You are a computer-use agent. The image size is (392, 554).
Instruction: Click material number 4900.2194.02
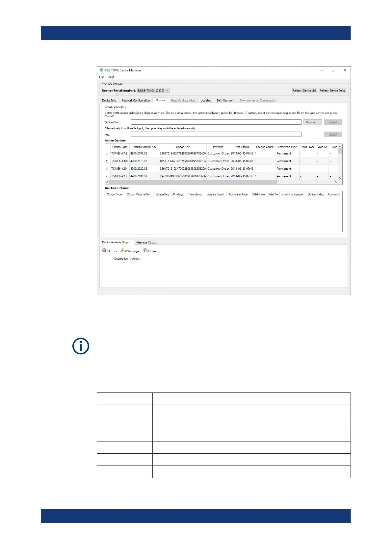coord(139,176)
